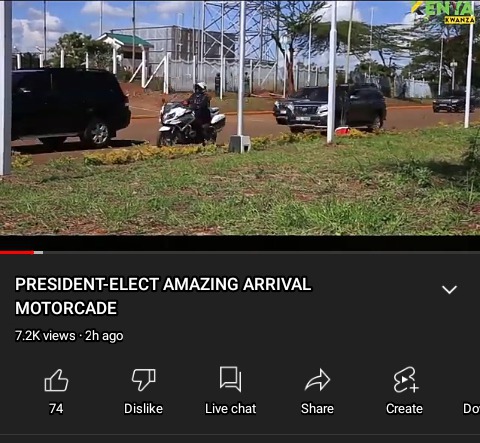Open the Live chat label
The width and height of the screenshot is (480, 443).
pyautogui.click(x=230, y=409)
